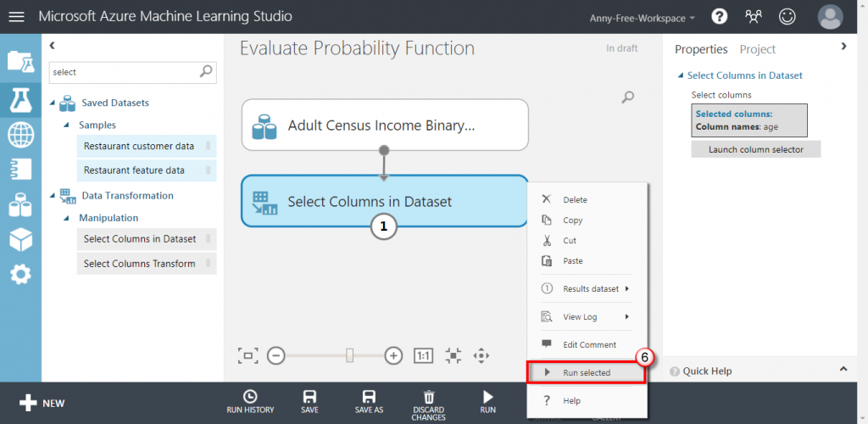Open Notebooks sidebar icon
The width and height of the screenshot is (868, 424).
[x=20, y=170]
